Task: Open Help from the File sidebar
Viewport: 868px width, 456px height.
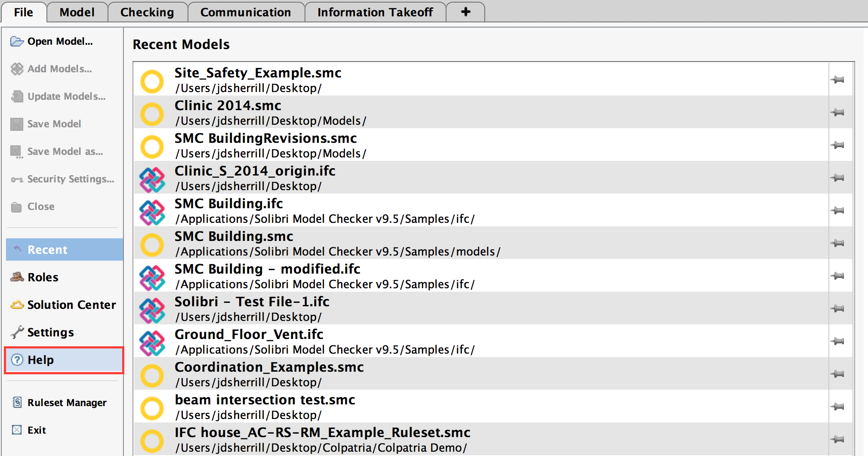Action: (x=65, y=360)
